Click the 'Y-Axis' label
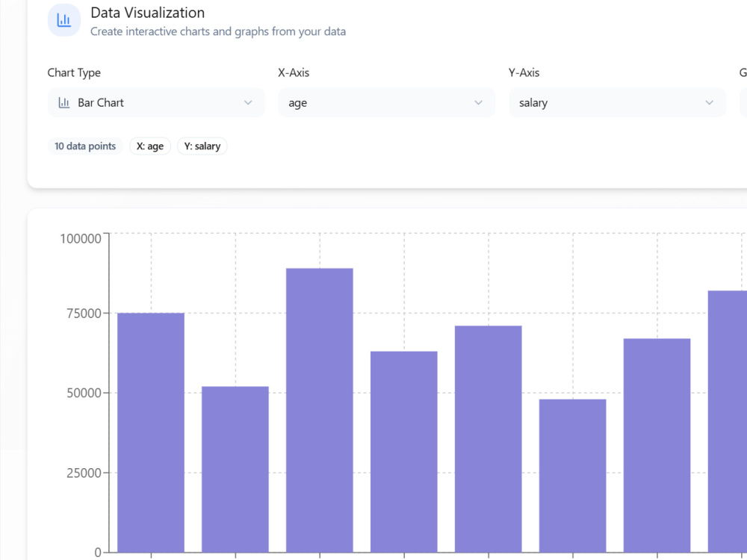This screenshot has width=747, height=560. point(524,72)
